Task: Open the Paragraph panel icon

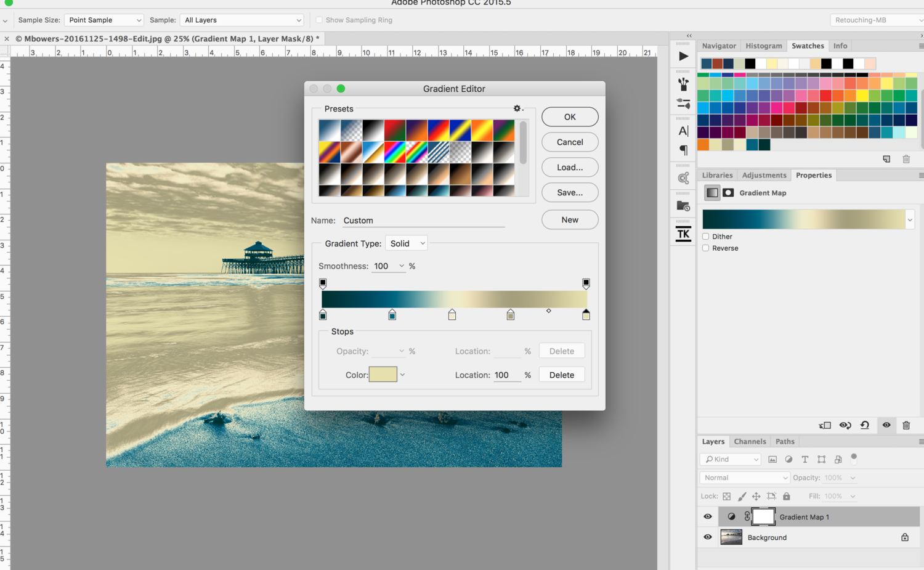Action: [683, 150]
